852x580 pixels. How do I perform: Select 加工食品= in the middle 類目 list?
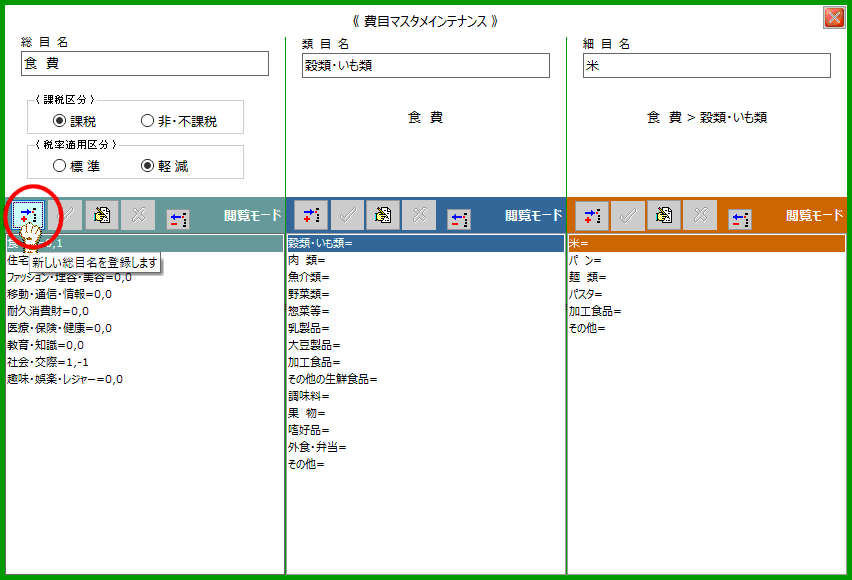pos(426,362)
